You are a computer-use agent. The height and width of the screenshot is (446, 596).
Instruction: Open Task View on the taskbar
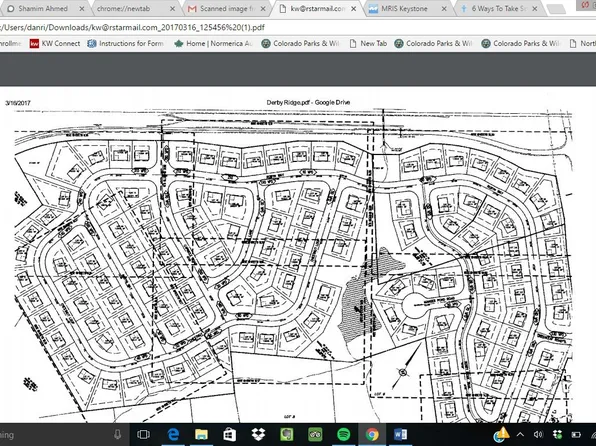point(143,434)
